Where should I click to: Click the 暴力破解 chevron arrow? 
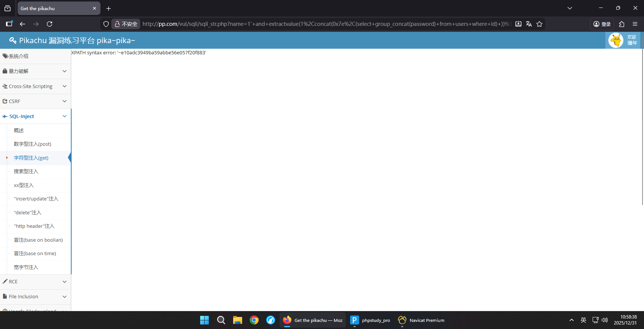click(64, 71)
